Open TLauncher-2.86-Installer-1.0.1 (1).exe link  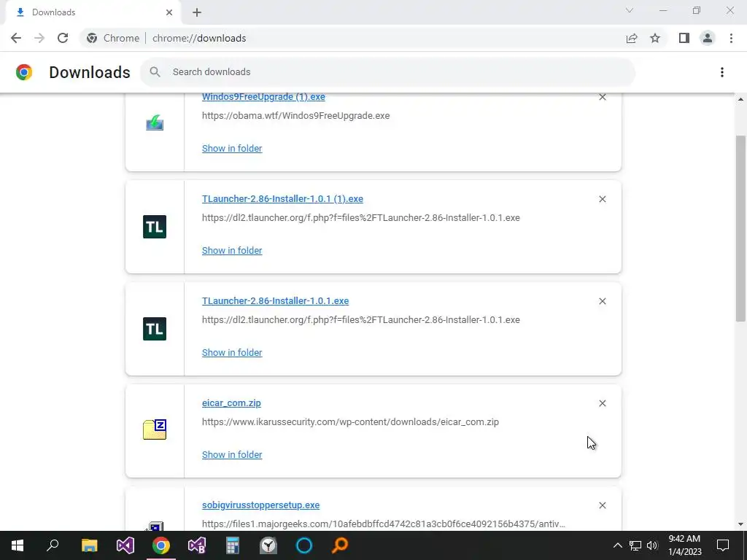click(x=282, y=199)
